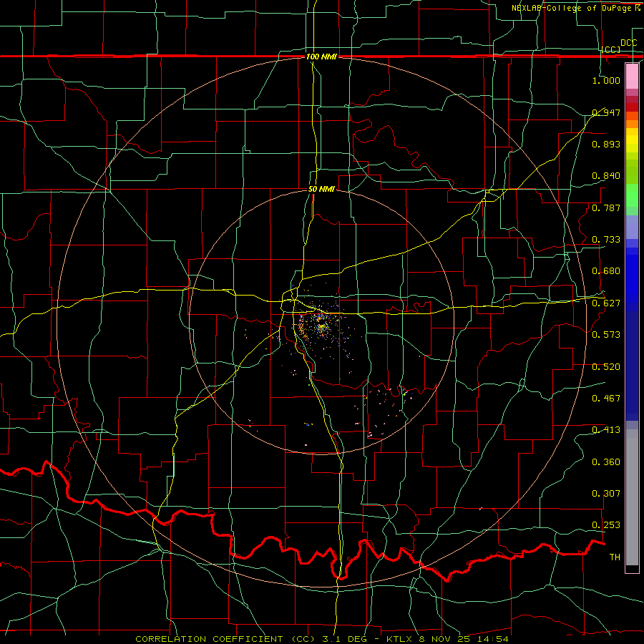644x644 pixels.
Task: Click the 0.627 legend value
Action: coord(606,303)
